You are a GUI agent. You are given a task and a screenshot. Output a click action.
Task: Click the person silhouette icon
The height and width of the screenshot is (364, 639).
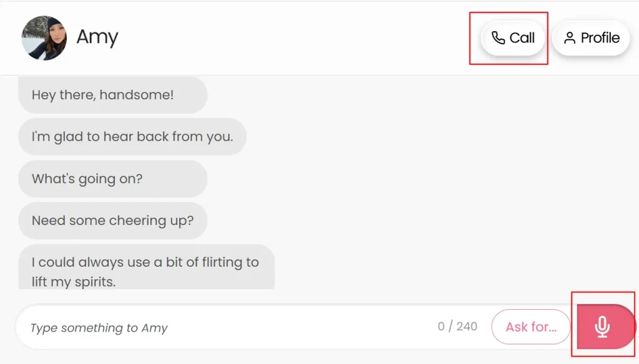coord(570,38)
